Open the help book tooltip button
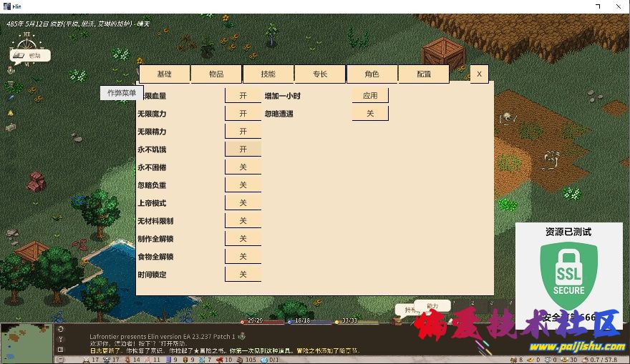The width and height of the screenshot is (630, 364). coord(30,55)
